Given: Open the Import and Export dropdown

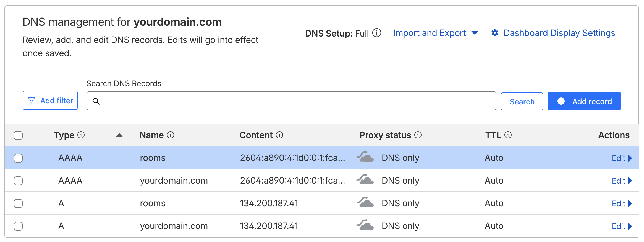Looking at the screenshot, I should point(435,33).
